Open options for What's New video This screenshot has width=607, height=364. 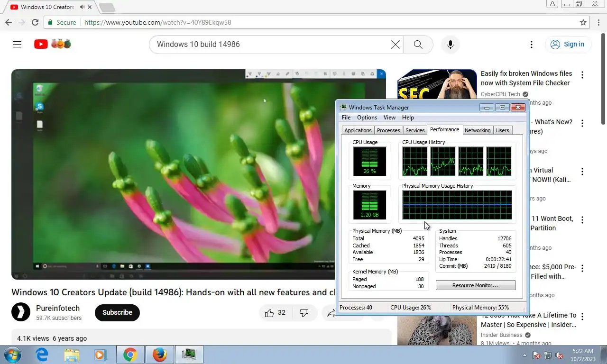[582, 123]
